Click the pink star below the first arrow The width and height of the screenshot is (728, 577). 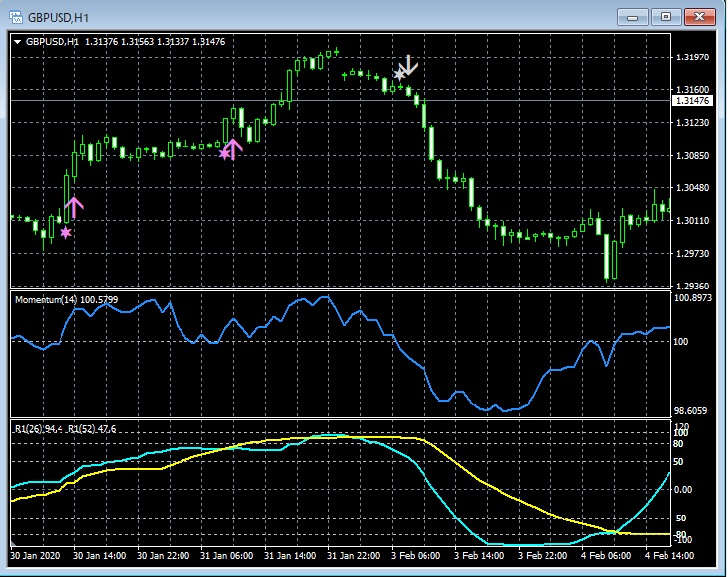[x=65, y=233]
